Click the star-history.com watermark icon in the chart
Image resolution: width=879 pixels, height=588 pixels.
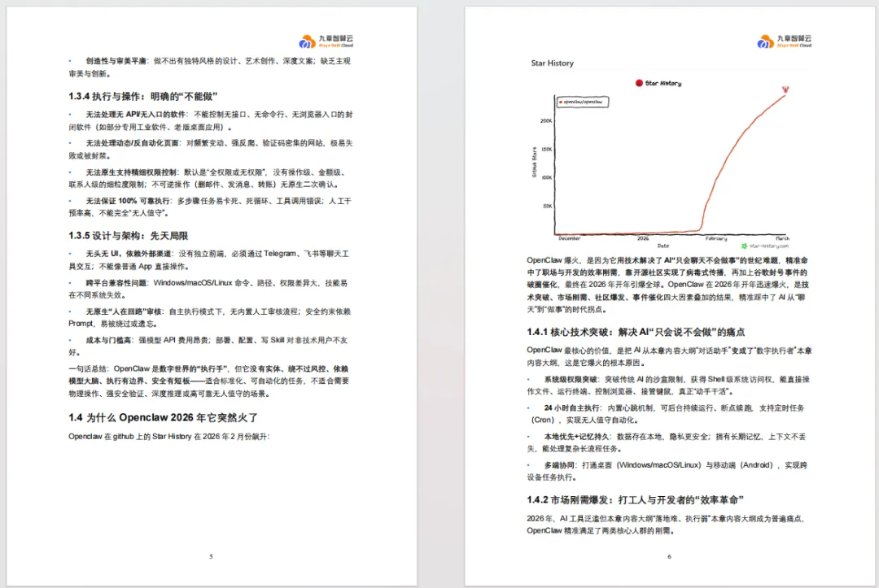[745, 246]
